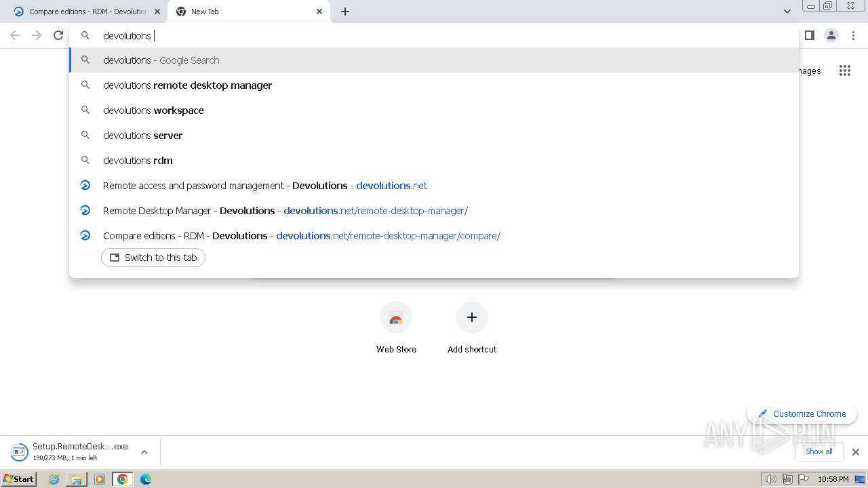Reload the page with refresh icon
The width and height of the screenshot is (868, 488).
[58, 35]
